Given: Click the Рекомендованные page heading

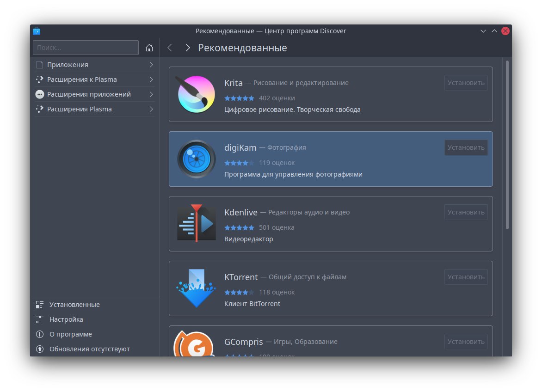Looking at the screenshot, I should click(x=242, y=48).
